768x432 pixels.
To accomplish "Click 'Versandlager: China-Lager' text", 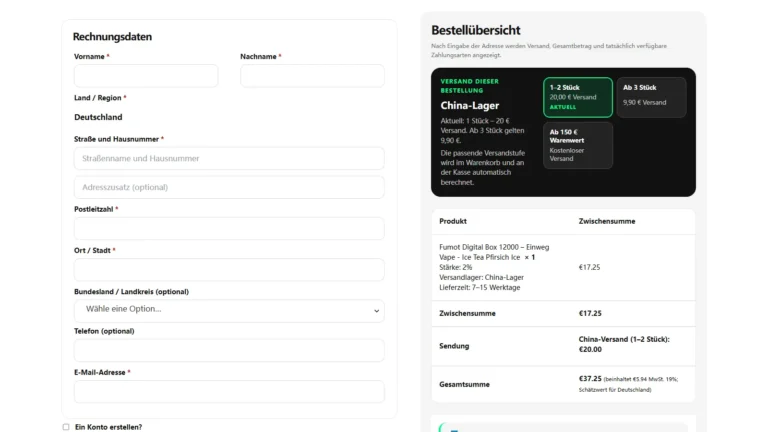I will [481, 277].
